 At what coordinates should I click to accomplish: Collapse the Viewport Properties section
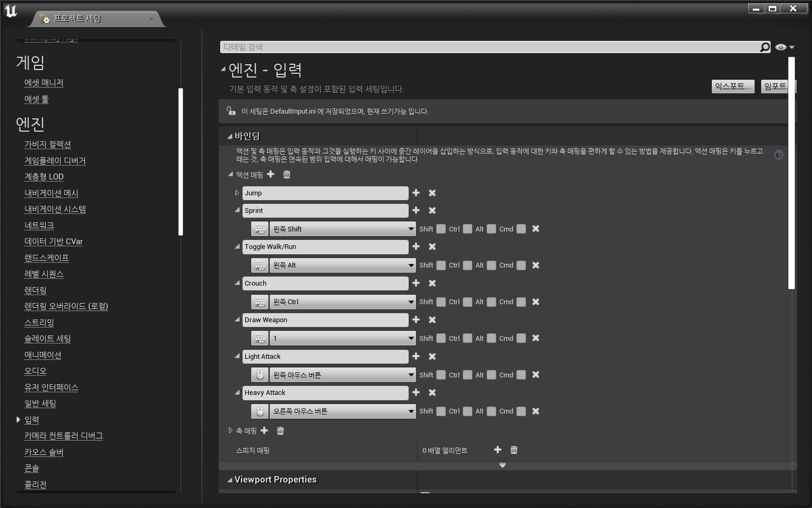pos(230,480)
